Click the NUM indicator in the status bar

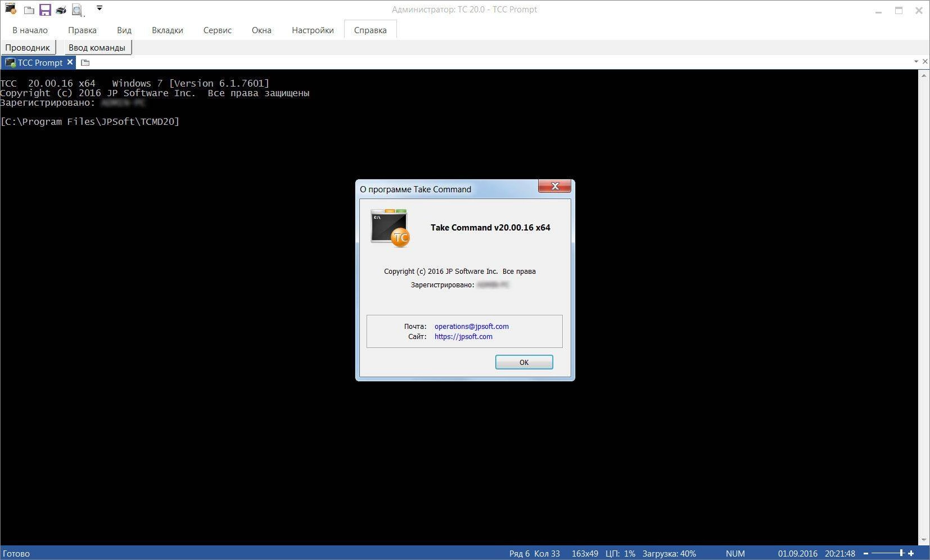click(x=735, y=553)
